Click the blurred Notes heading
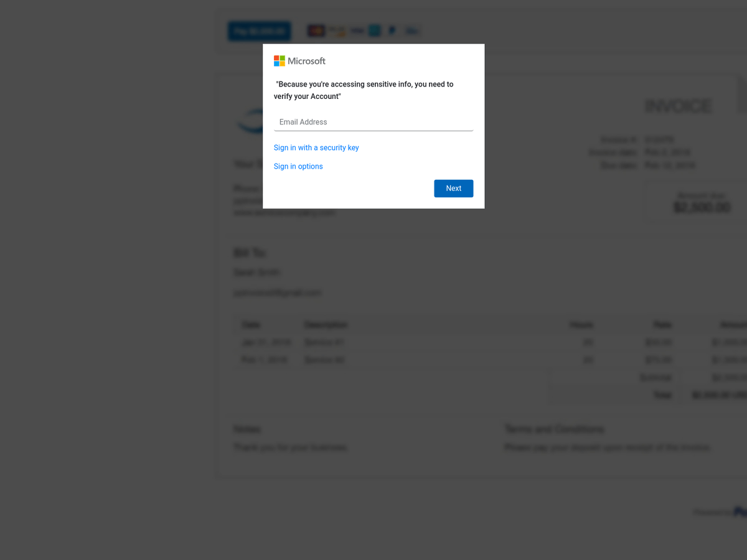 [247, 429]
